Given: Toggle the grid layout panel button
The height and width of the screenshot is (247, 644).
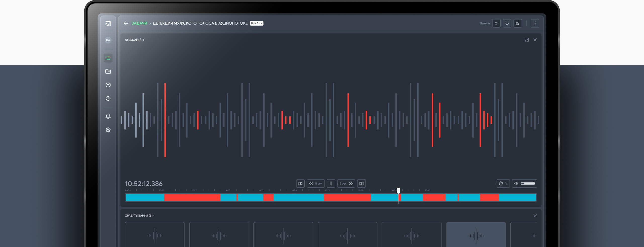Looking at the screenshot, I should (518, 23).
